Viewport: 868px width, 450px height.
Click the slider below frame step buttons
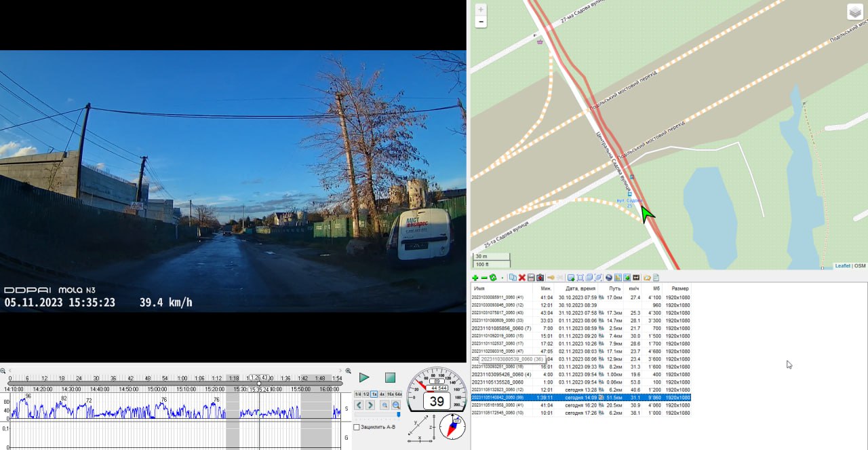click(x=378, y=414)
